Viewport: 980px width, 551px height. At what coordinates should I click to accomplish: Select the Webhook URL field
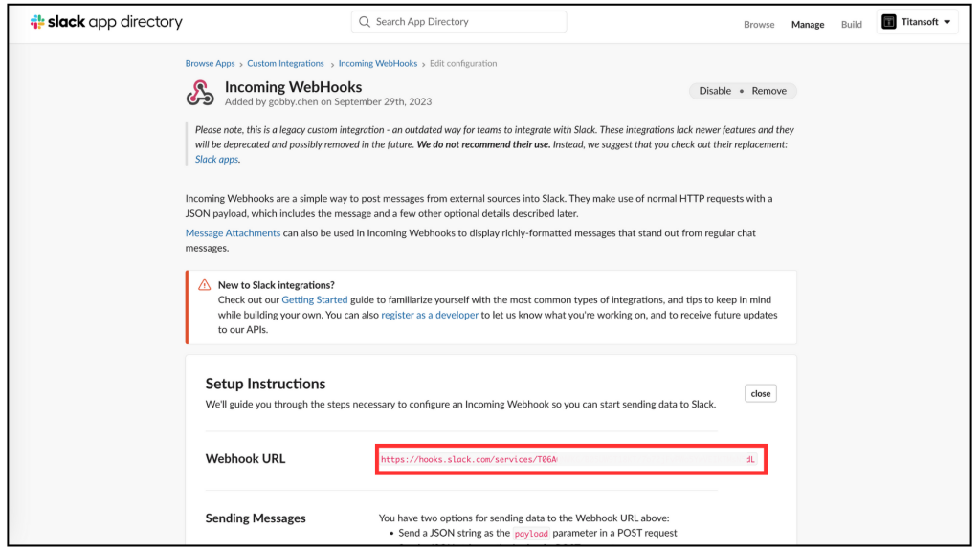568,460
